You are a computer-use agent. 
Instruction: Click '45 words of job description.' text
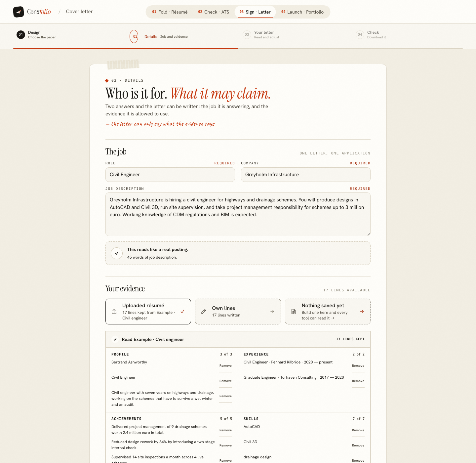tap(152, 257)
